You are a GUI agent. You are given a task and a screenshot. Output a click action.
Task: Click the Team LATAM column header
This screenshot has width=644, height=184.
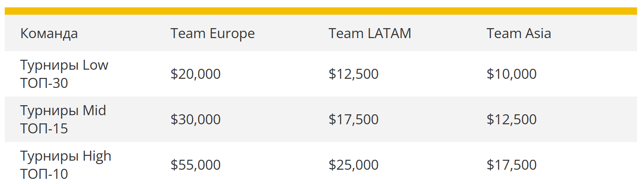pos(370,33)
